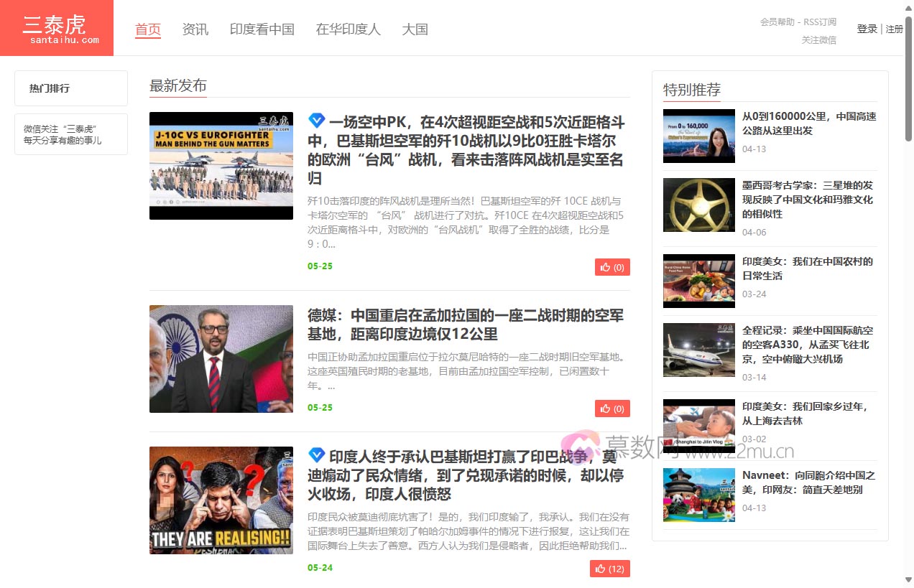Like the Bangladesh WWII airbase article
The width and height of the screenshot is (914, 588).
(x=612, y=409)
